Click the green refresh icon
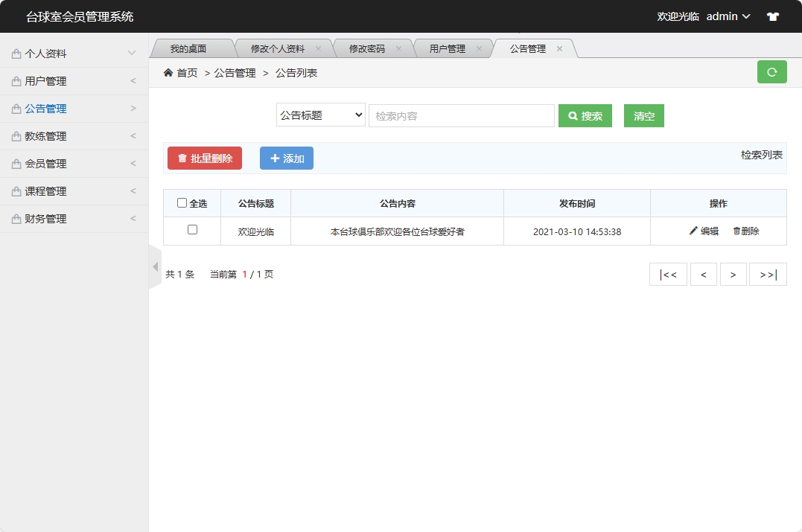Screen dimensions: 802x532 click(772, 71)
